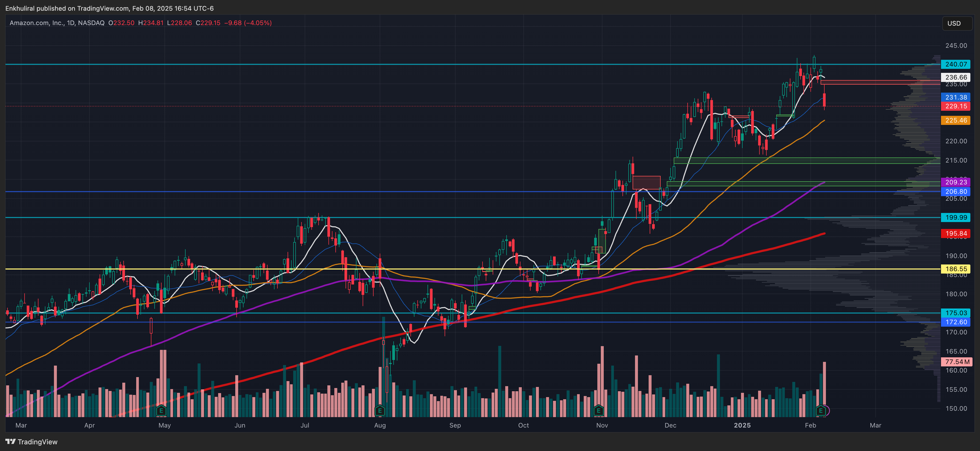The image size is (980, 451).
Task: Click the red 229.15 current price label
Action: 956,106
